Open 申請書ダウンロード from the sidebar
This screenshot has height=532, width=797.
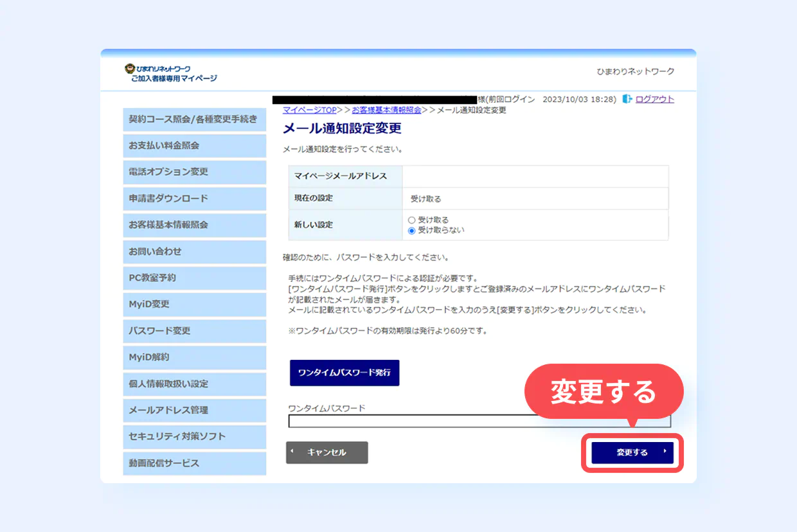click(194, 199)
